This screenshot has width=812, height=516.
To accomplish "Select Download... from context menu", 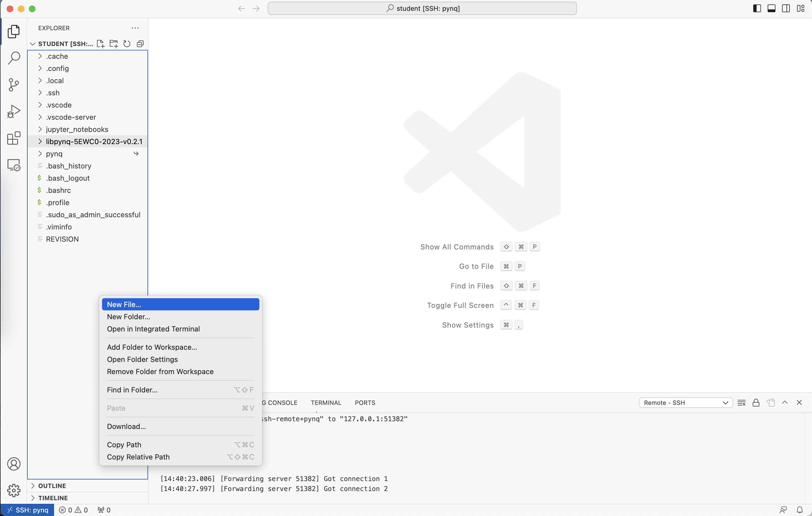I will 180,426.
